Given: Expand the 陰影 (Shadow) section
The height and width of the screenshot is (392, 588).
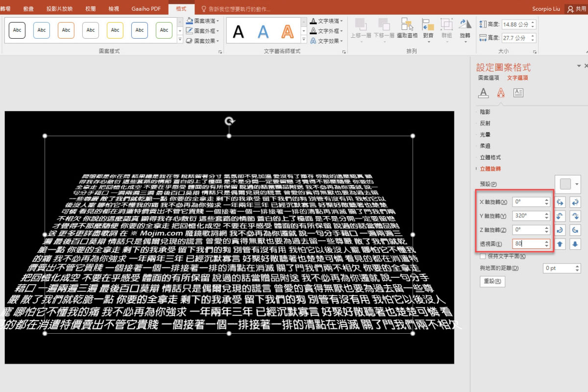Looking at the screenshot, I should pyautogui.click(x=485, y=111).
